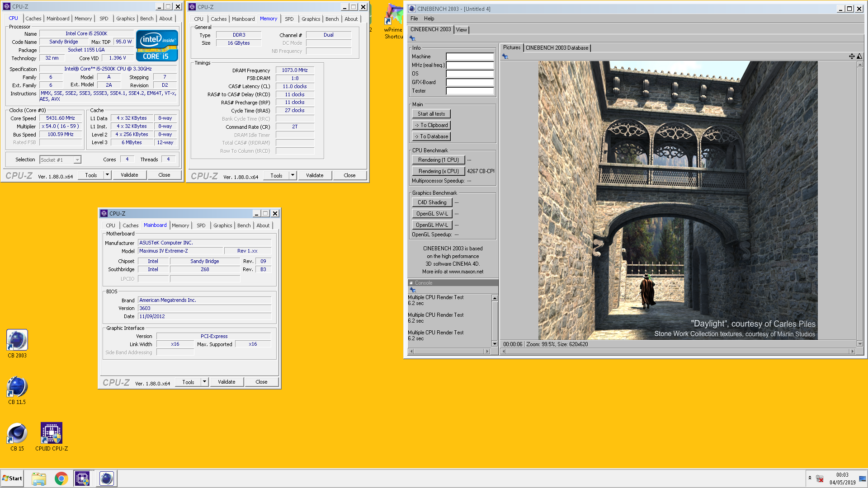Open the title bar icon menu of the CPU-Z Mainboard window
Image resolution: width=868 pixels, height=488 pixels.
[104, 213]
